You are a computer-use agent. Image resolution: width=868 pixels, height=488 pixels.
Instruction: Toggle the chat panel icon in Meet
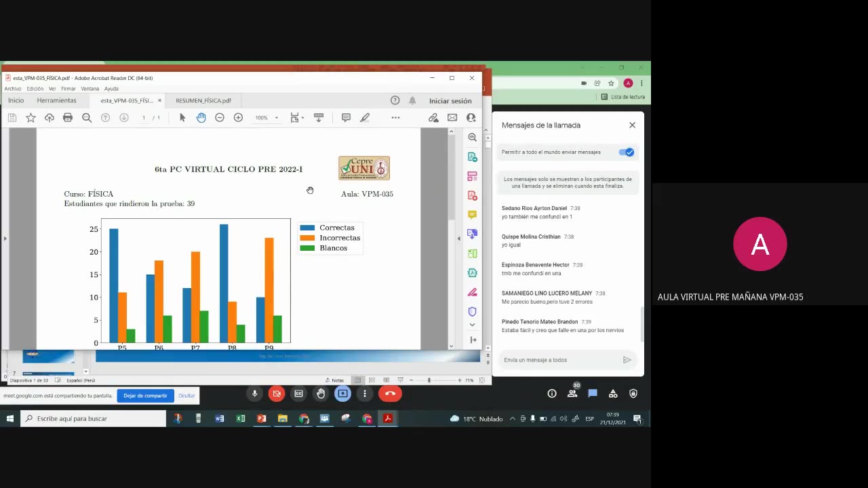point(593,393)
